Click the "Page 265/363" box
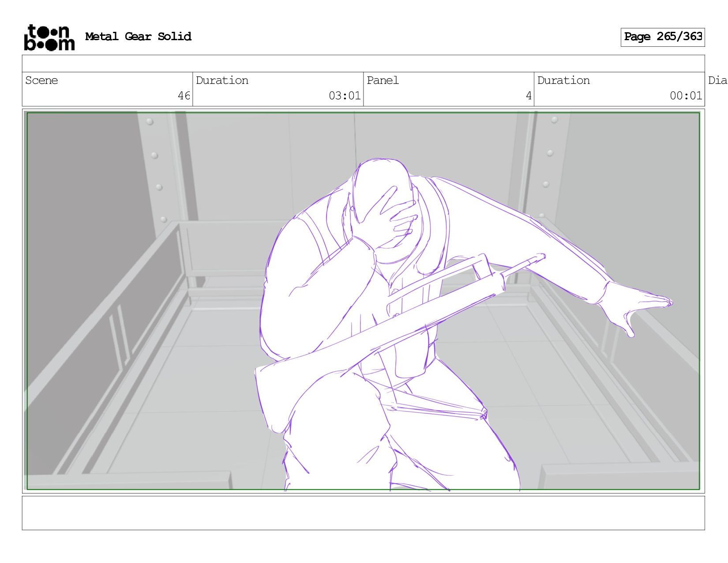 [662, 37]
